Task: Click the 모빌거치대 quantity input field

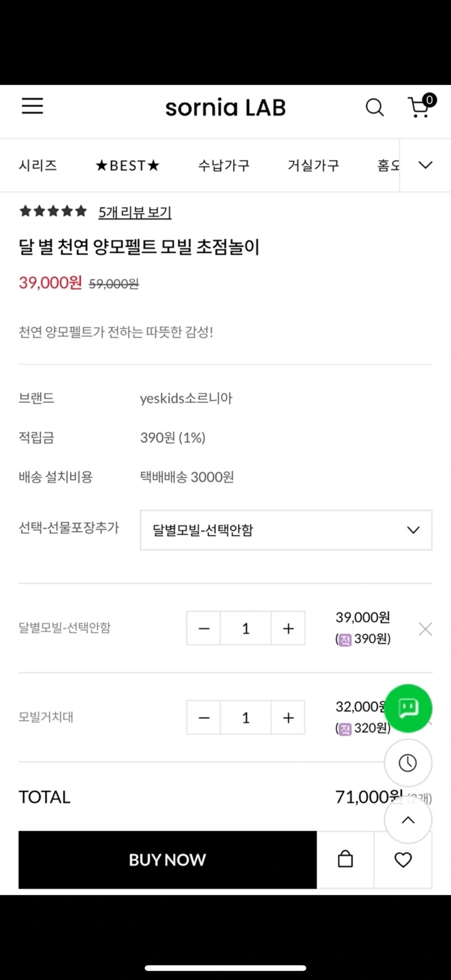Action: pyautogui.click(x=246, y=718)
